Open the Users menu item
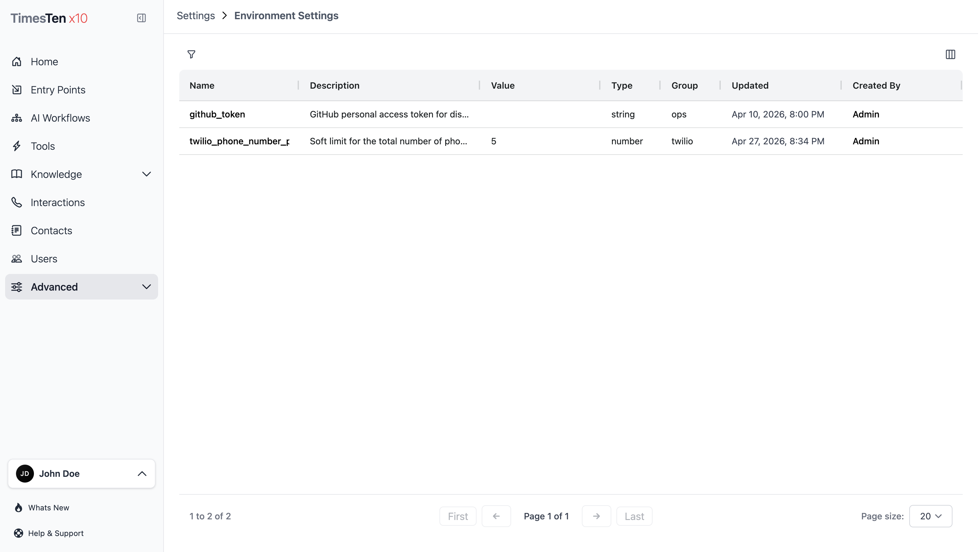 coord(81,258)
